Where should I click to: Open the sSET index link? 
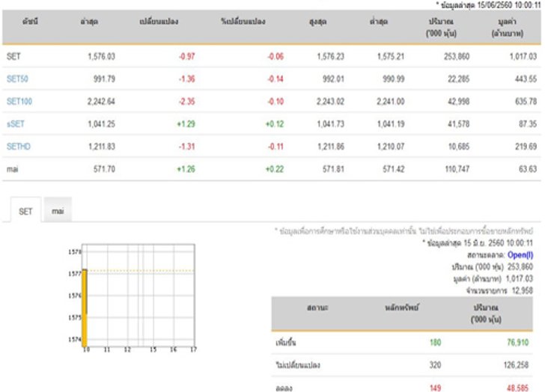coord(16,124)
